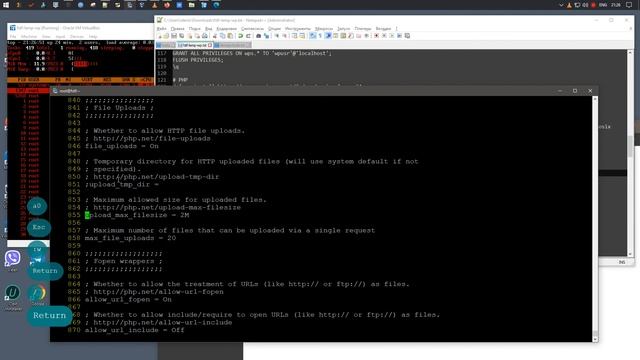The image size is (640, 360).
Task: Click Print icon in Notepad++ toolbar
Action: coord(204,36)
